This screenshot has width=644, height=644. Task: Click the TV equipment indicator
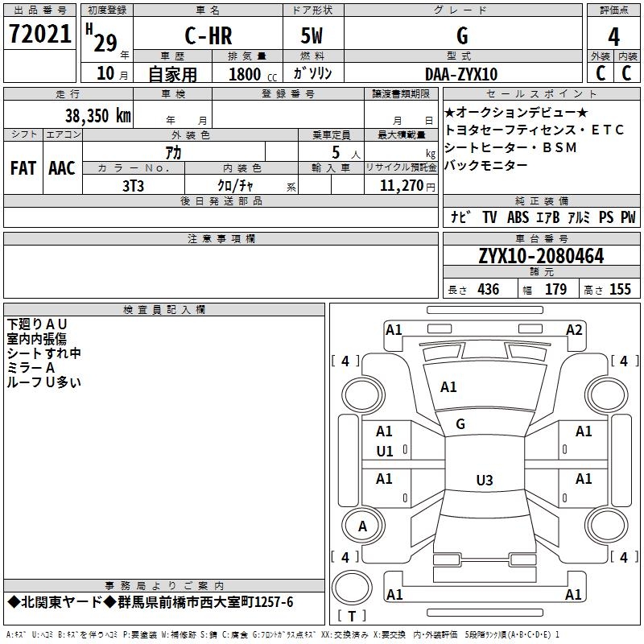tap(489, 217)
